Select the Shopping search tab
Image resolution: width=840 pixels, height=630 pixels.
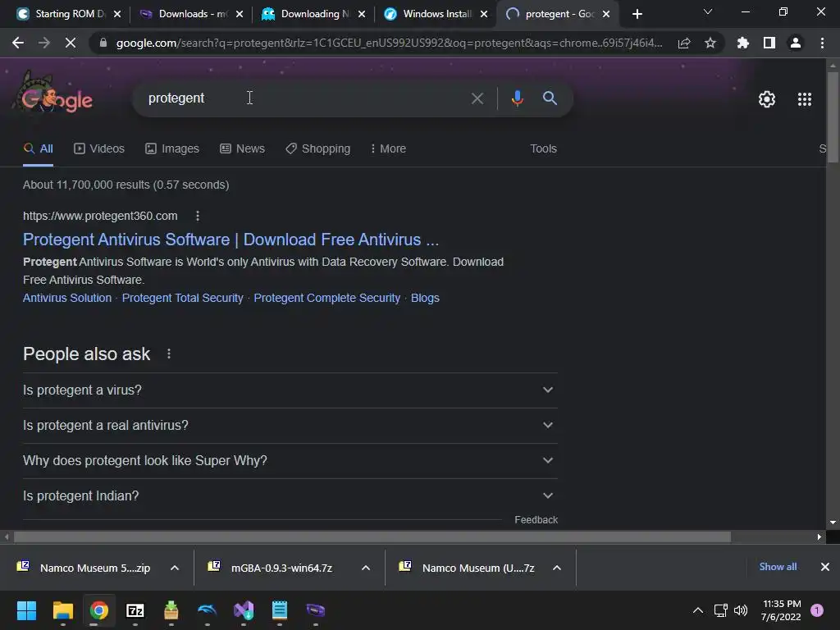coord(317,148)
